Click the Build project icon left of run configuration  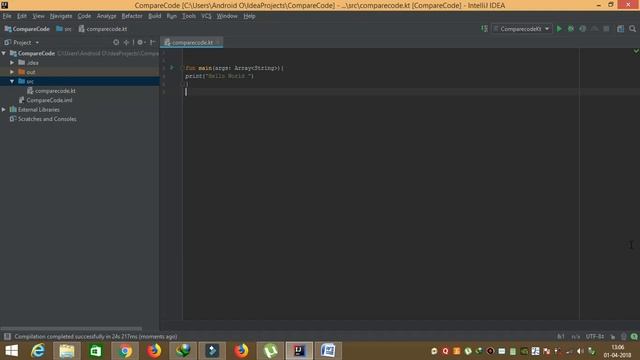tap(484, 29)
